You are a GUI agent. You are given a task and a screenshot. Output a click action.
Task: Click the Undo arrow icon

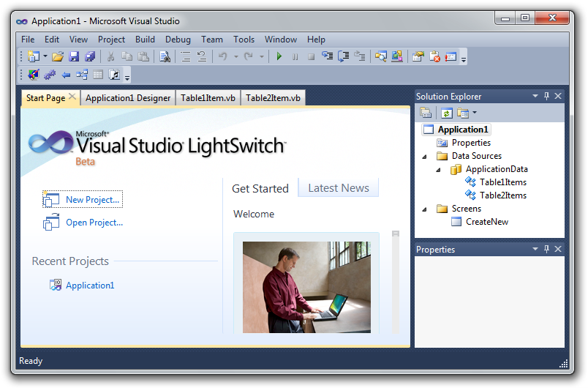[223, 56]
